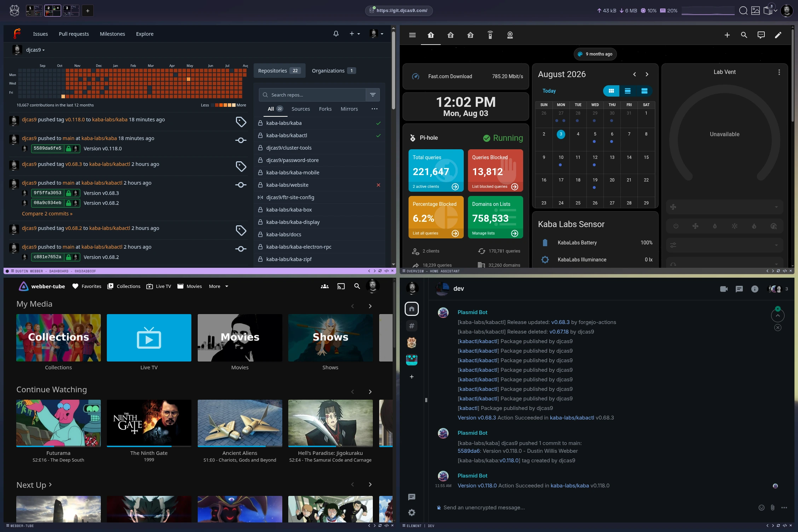Image resolution: width=798 pixels, height=532 pixels.
Task: Open Movies library thumbnail
Action: [x=240, y=338]
